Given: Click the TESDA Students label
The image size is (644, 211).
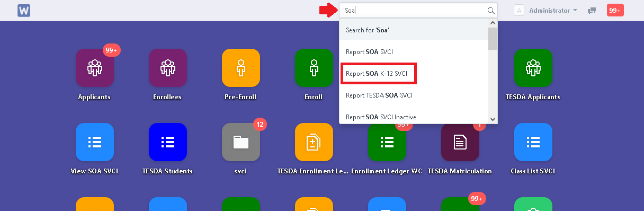Looking at the screenshot, I should [x=167, y=171].
